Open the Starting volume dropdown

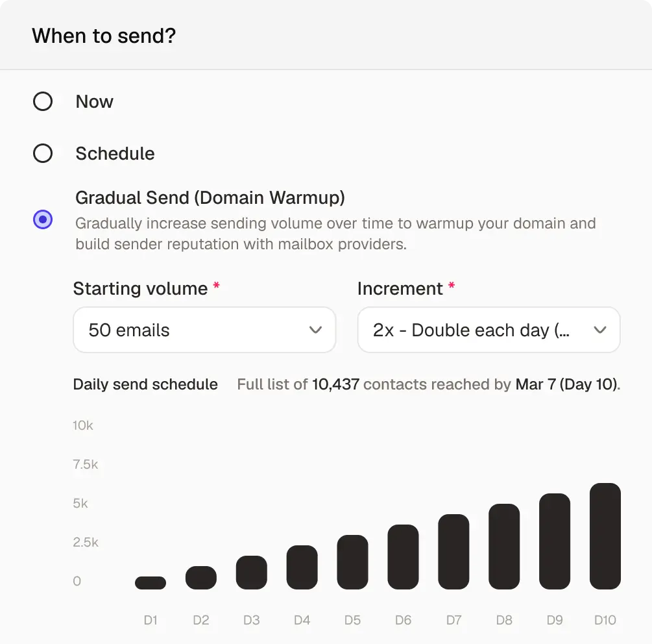[x=204, y=330]
